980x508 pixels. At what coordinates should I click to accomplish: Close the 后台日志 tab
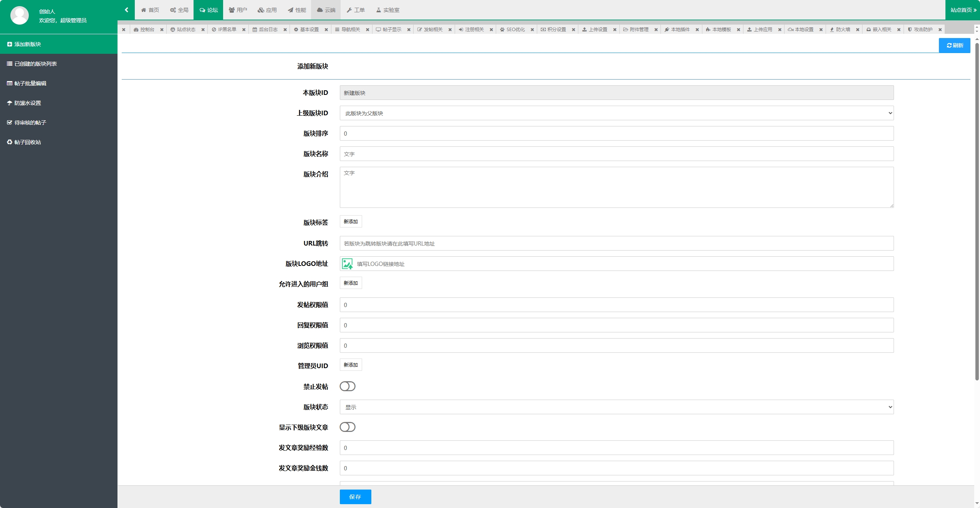point(285,30)
